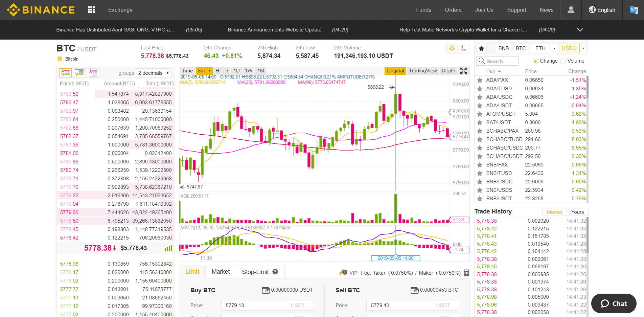Click the pair Search input field
This screenshot has height=317, width=644.
click(x=498, y=61)
